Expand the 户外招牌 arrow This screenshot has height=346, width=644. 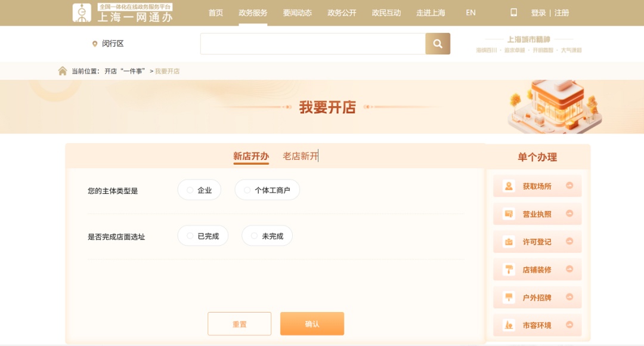(x=569, y=297)
